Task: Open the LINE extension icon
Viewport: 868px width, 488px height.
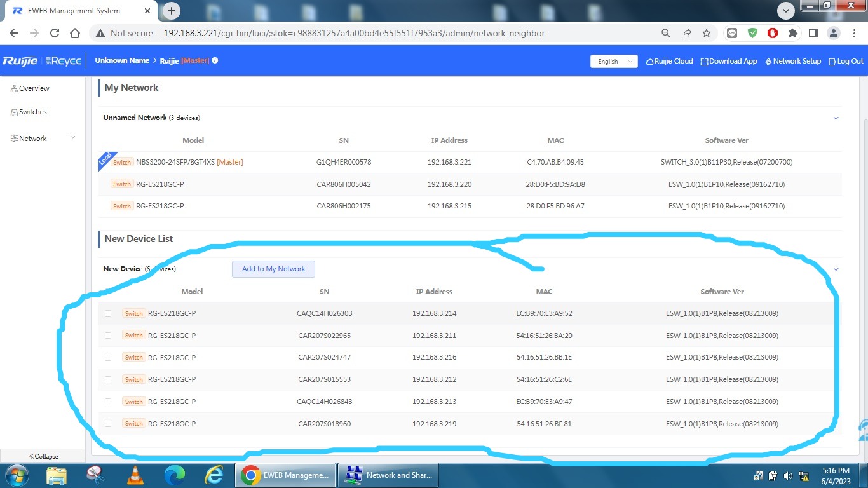Action: pos(732,33)
